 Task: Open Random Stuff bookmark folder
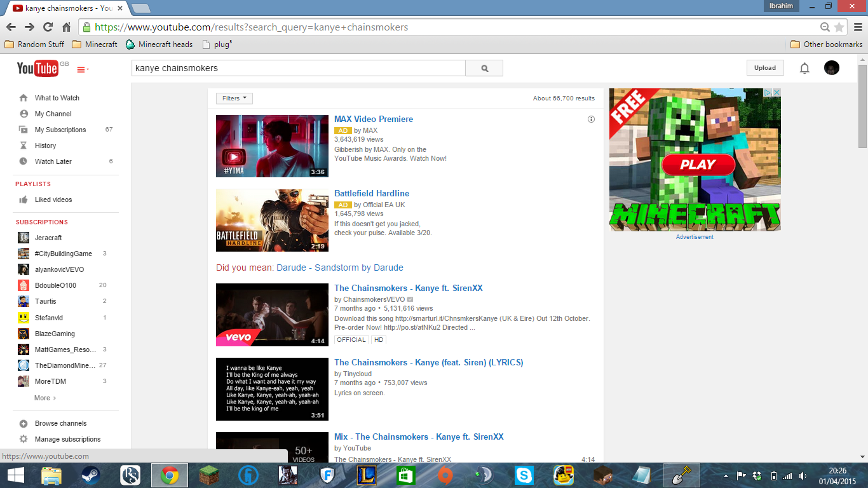click(x=34, y=44)
